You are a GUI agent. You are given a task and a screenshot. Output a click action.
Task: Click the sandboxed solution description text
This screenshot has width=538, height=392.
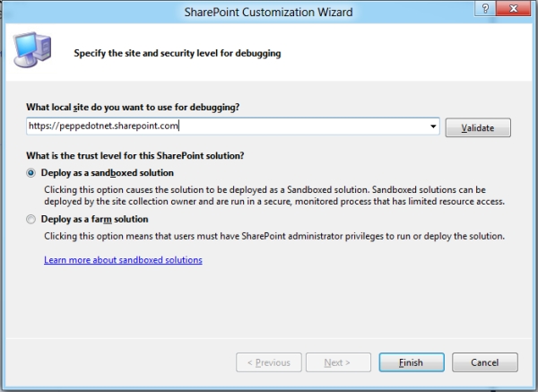point(274,196)
